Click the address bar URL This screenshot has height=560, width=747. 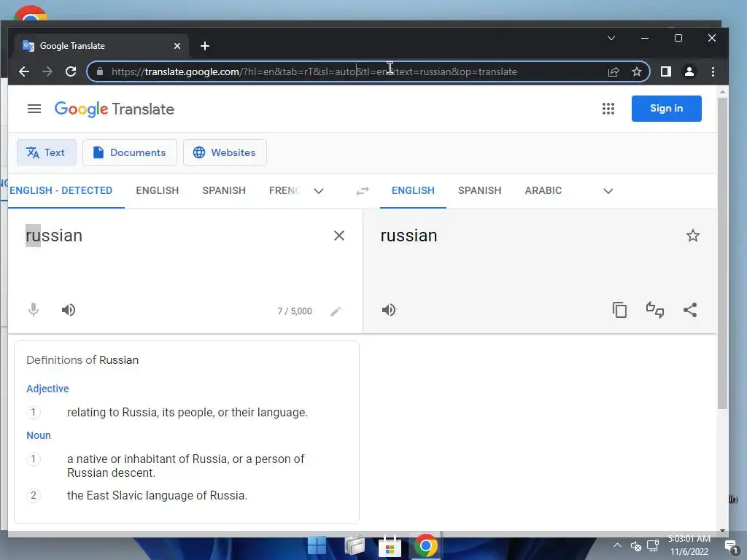(314, 71)
